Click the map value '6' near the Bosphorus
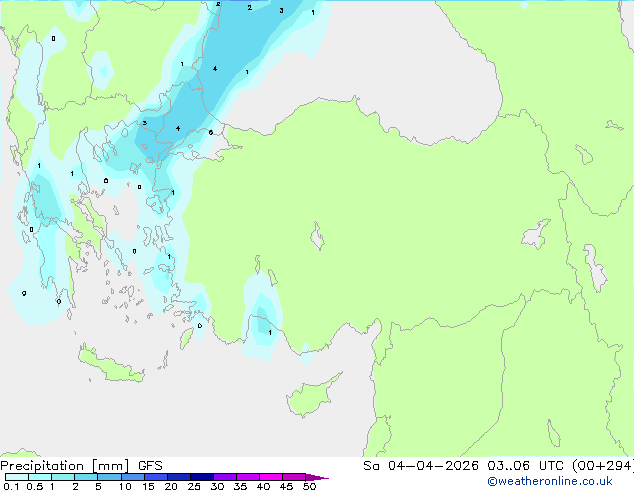The height and width of the screenshot is (490, 634). point(211,132)
